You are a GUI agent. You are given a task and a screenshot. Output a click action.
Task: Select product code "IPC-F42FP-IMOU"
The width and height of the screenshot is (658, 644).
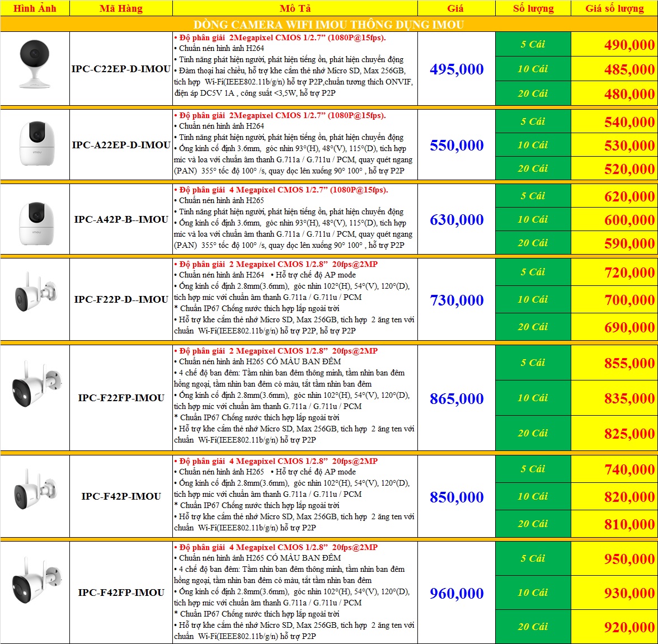pyautogui.click(x=121, y=593)
